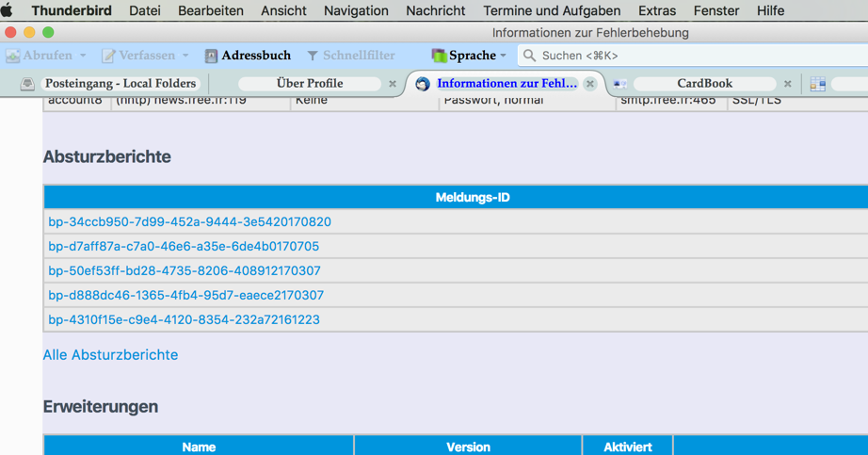
Task: Open the Fenster menu
Action: pos(716,10)
